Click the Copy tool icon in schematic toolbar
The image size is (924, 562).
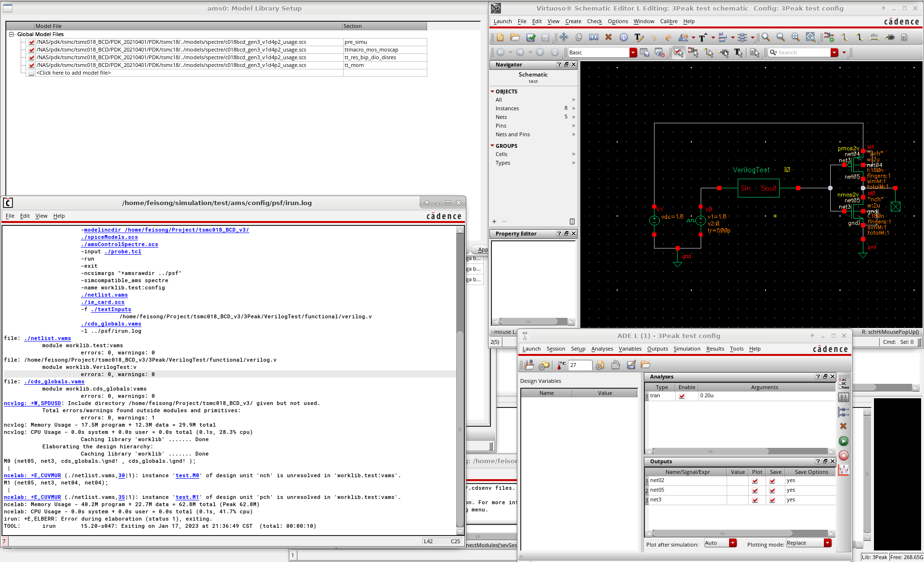[x=579, y=37]
